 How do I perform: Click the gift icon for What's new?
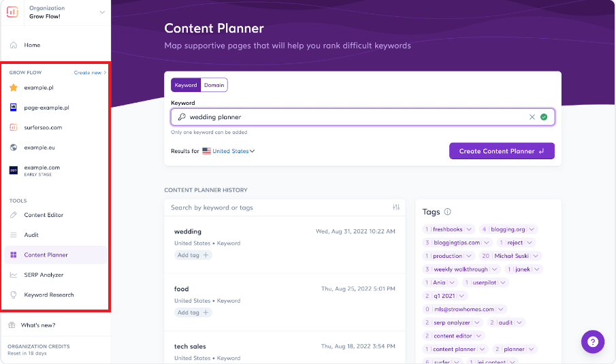click(x=12, y=325)
